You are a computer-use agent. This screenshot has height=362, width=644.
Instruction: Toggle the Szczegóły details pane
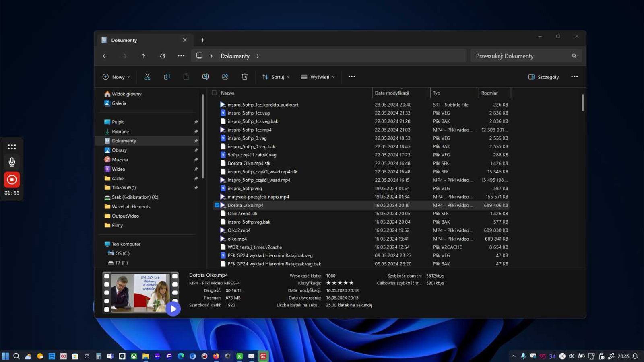tap(543, 77)
